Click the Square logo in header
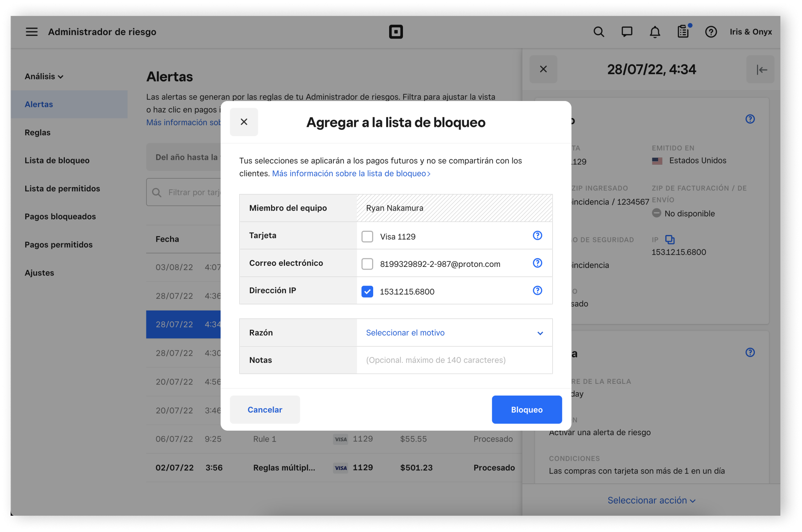Screen dimensions: 802x532 pos(396,32)
